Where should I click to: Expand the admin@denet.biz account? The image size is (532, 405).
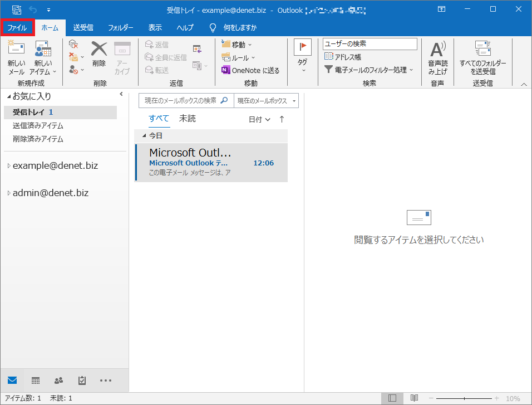pos(9,193)
